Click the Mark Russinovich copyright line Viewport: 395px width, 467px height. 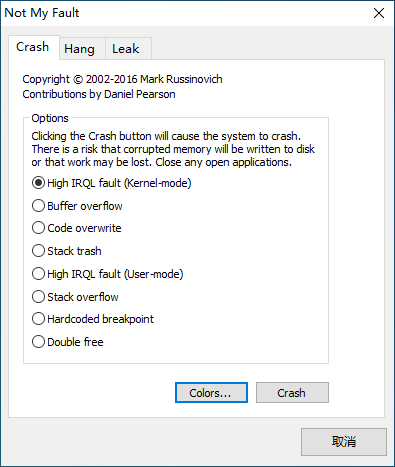122,79
